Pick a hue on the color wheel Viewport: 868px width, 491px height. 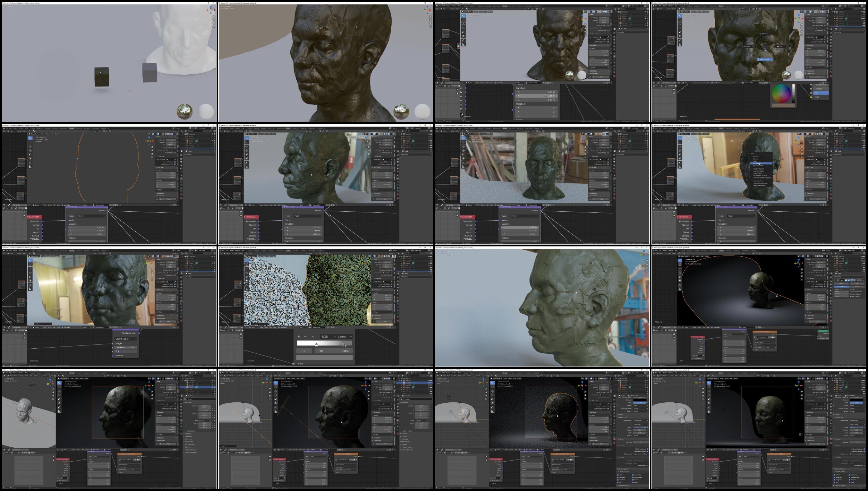[x=781, y=94]
